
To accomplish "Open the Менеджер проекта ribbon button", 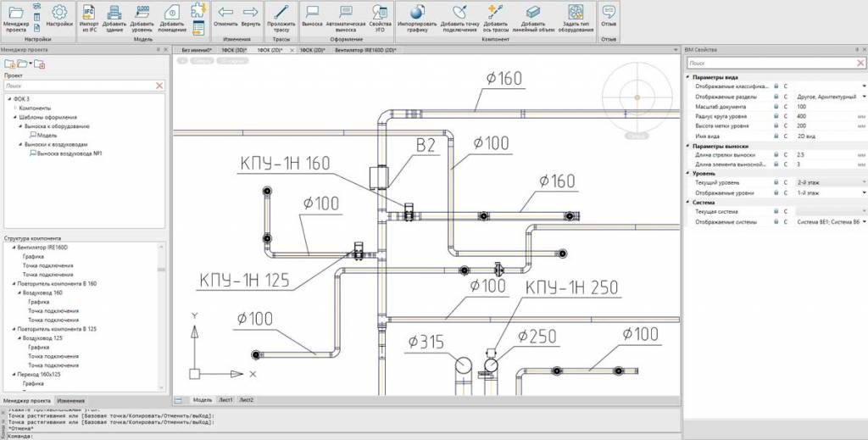I will (x=14, y=17).
